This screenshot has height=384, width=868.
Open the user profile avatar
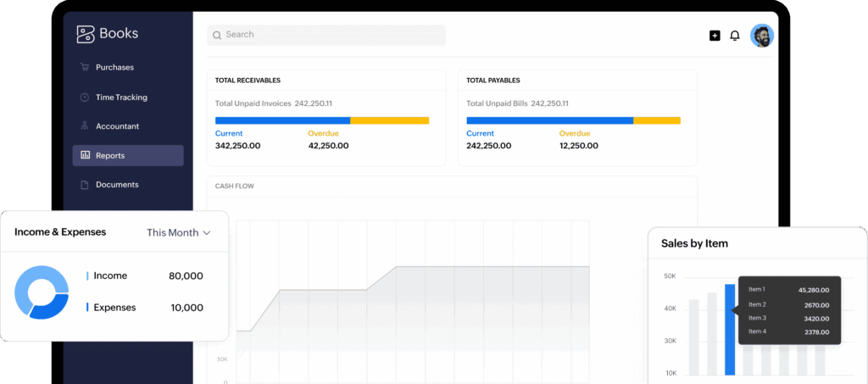(x=762, y=36)
